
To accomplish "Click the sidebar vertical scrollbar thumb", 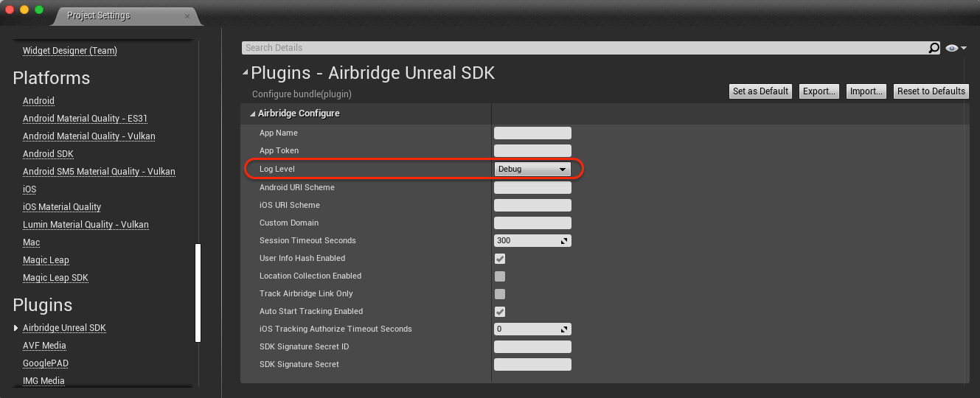I will [198, 293].
